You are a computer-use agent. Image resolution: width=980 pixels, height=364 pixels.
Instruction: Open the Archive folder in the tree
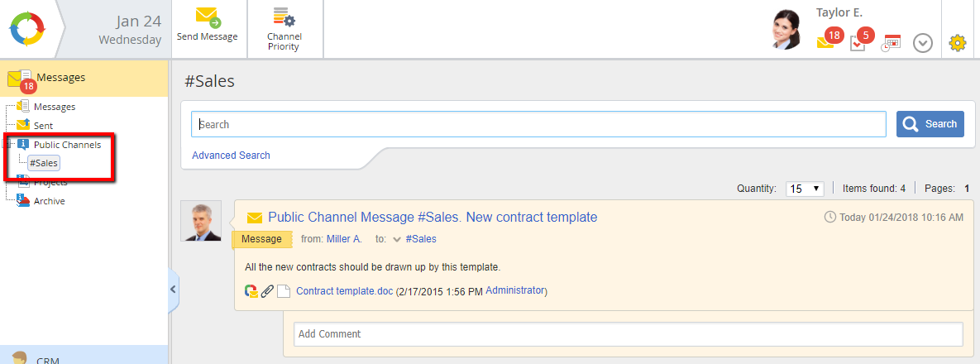click(49, 201)
